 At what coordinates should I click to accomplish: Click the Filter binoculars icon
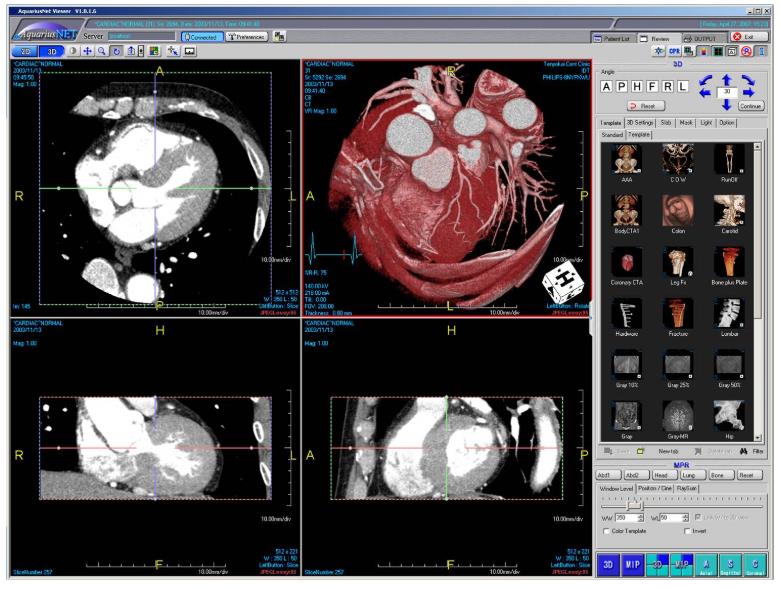744,453
